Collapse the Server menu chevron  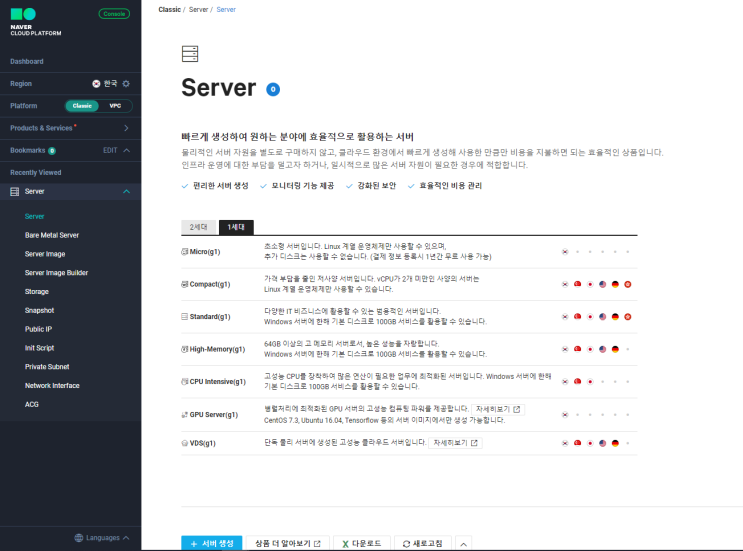[x=127, y=191]
